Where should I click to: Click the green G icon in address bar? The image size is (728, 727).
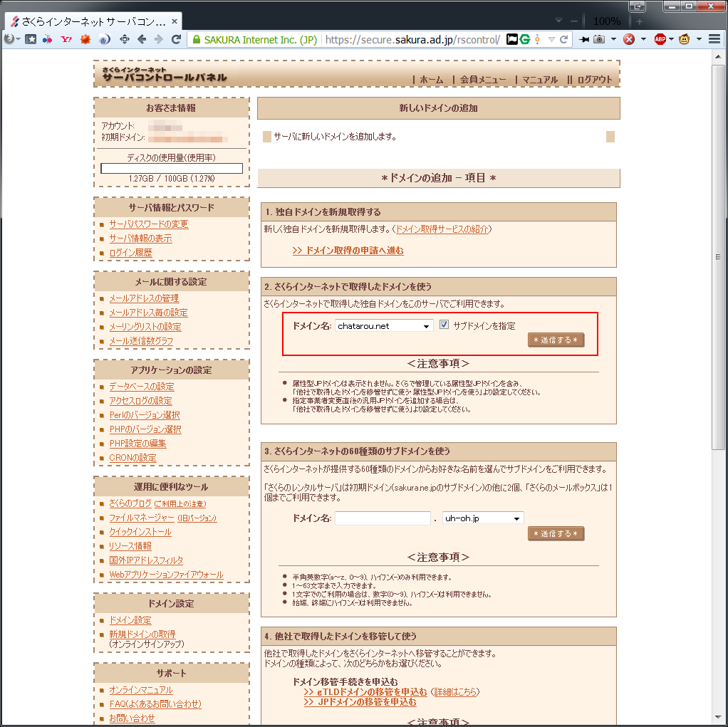525,39
